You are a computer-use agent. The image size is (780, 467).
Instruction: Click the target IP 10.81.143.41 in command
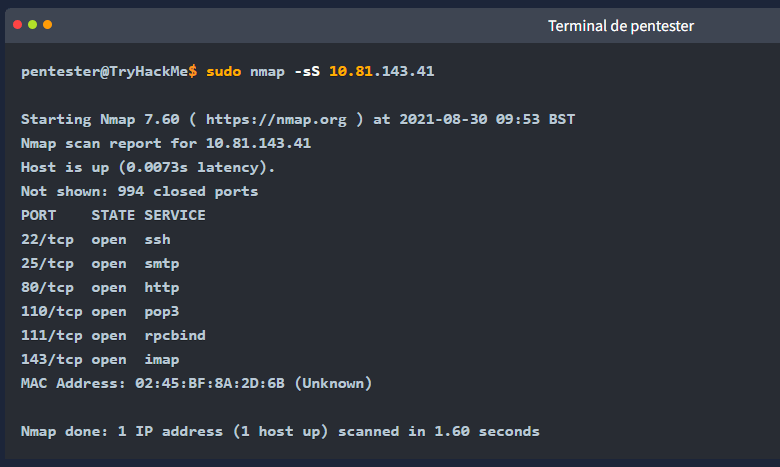[382, 72]
